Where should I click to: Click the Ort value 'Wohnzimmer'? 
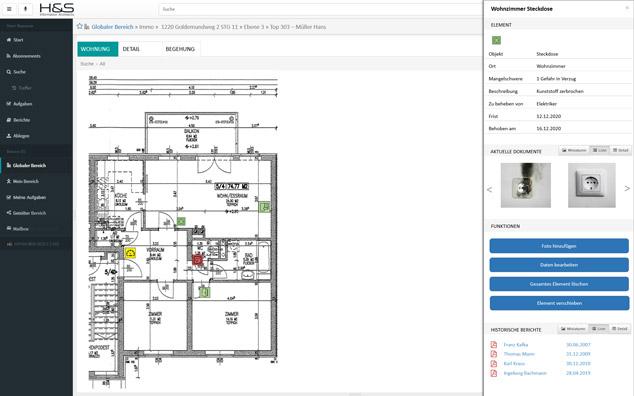click(x=551, y=66)
